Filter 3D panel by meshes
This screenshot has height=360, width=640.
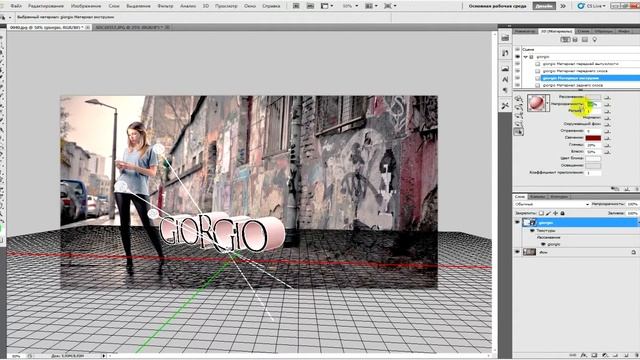(x=575, y=40)
